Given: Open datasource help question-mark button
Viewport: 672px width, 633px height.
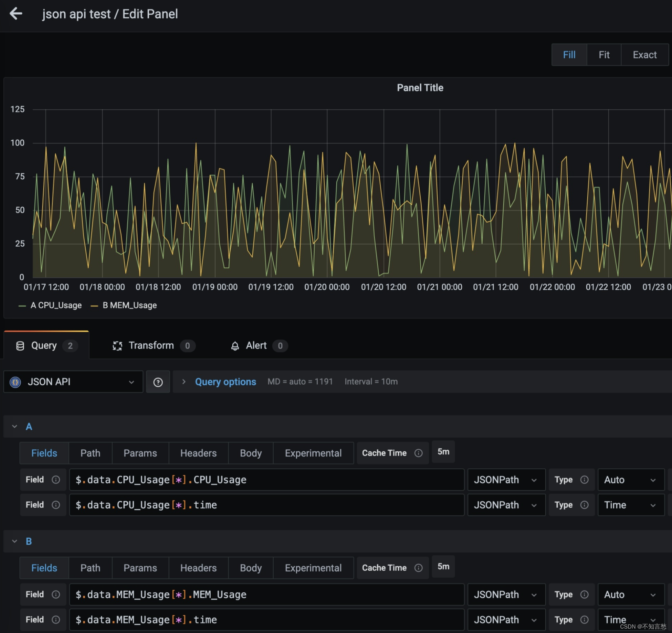Looking at the screenshot, I should 158,382.
